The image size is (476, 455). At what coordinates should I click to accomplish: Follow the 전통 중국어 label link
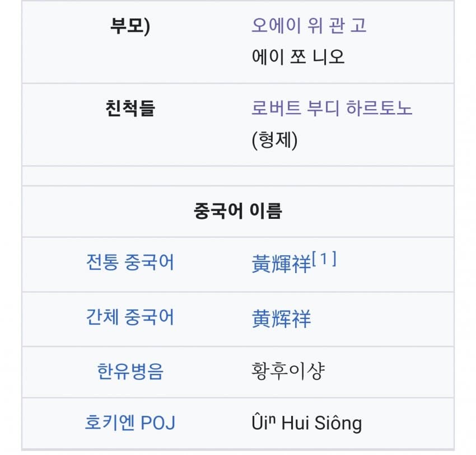point(130,262)
